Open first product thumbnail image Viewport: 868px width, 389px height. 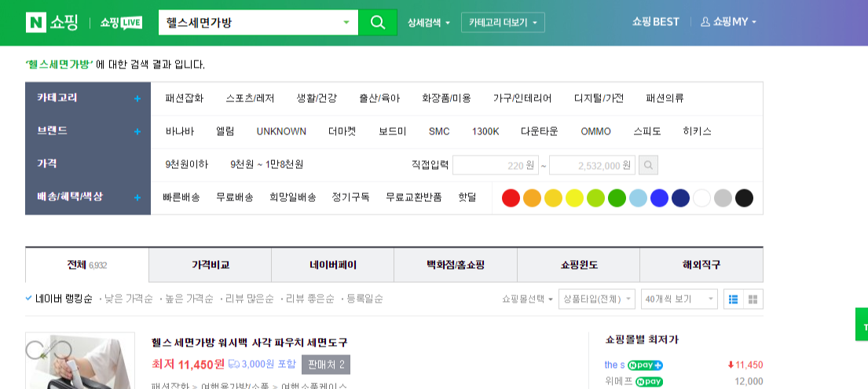(x=80, y=361)
